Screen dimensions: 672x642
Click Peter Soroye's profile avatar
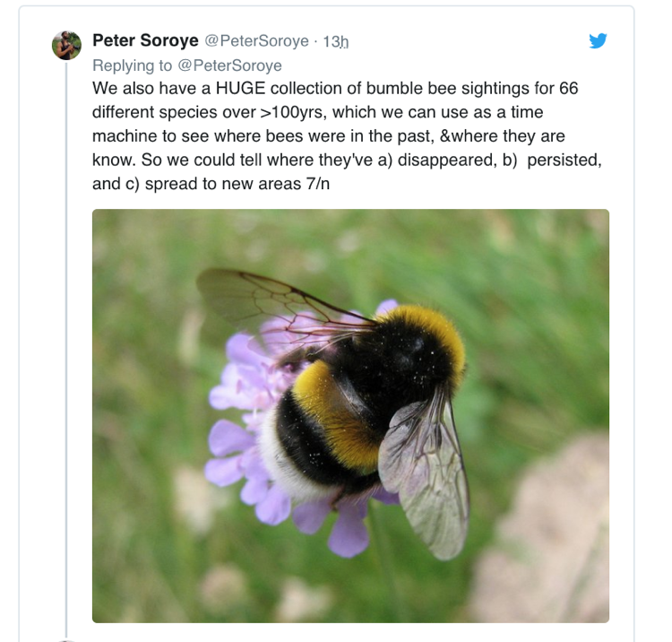click(x=66, y=45)
